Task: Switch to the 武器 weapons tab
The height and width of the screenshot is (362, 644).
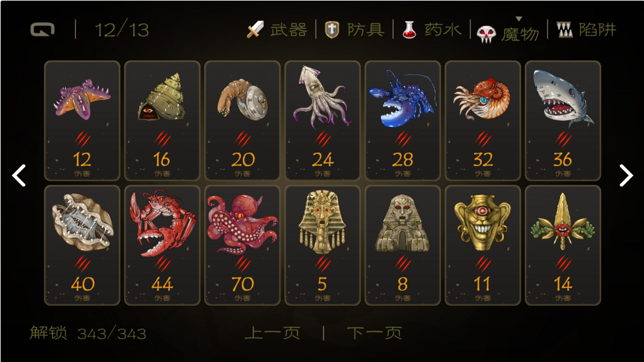Action: tap(277, 30)
